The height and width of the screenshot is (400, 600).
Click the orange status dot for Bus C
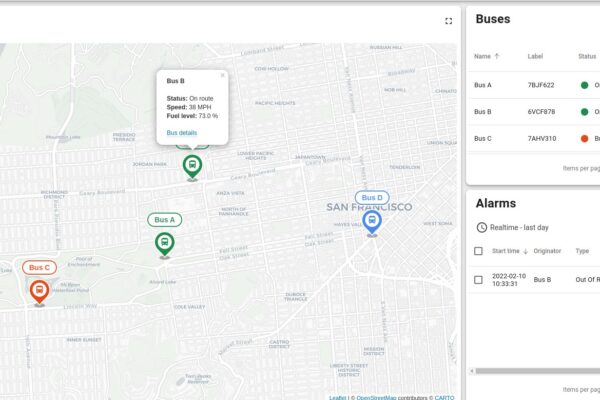(584, 138)
